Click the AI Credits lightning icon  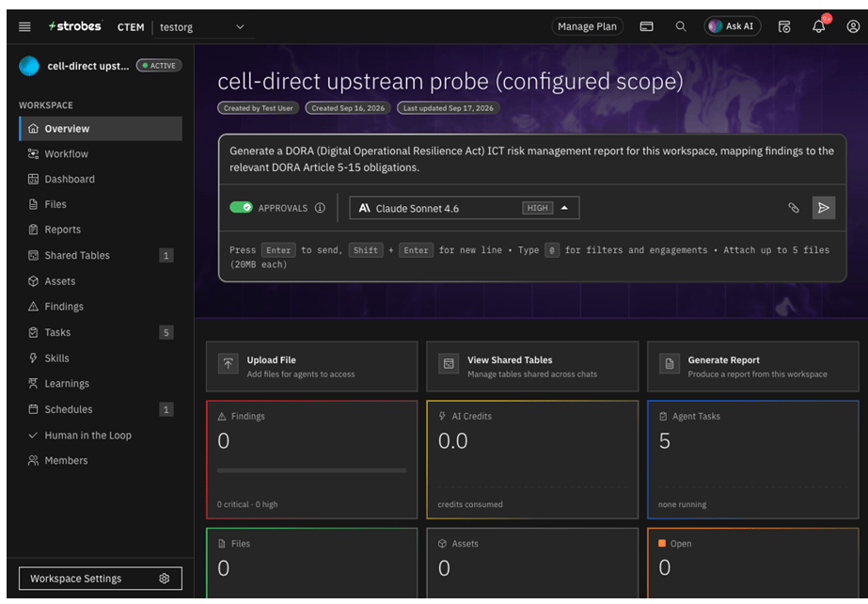click(442, 417)
